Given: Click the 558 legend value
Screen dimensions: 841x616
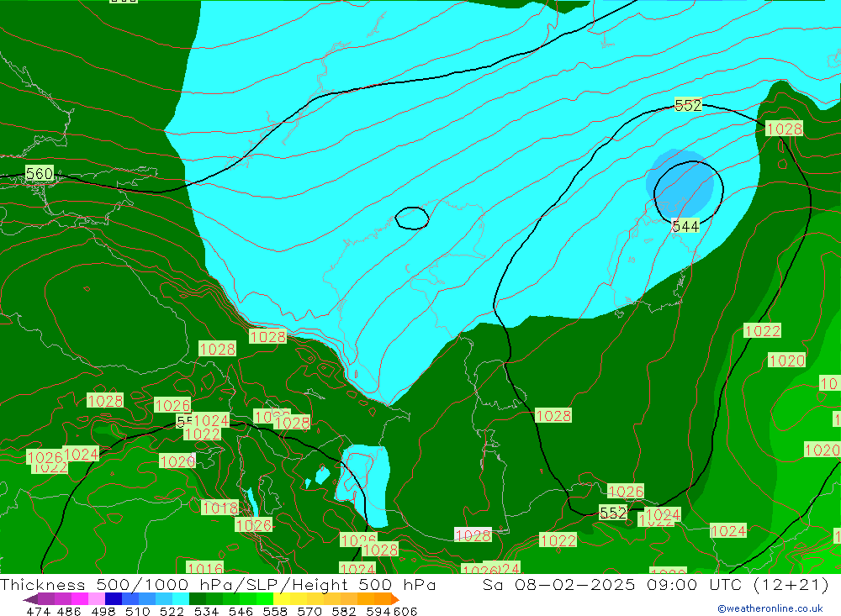Looking at the screenshot, I should pos(275,612).
